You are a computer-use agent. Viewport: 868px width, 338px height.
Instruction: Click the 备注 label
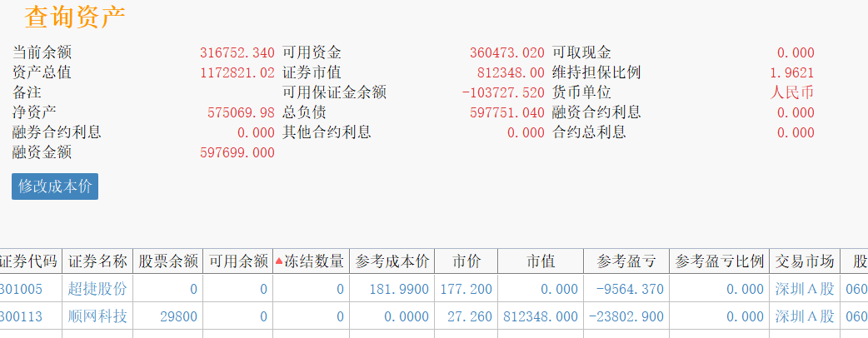click(x=27, y=92)
